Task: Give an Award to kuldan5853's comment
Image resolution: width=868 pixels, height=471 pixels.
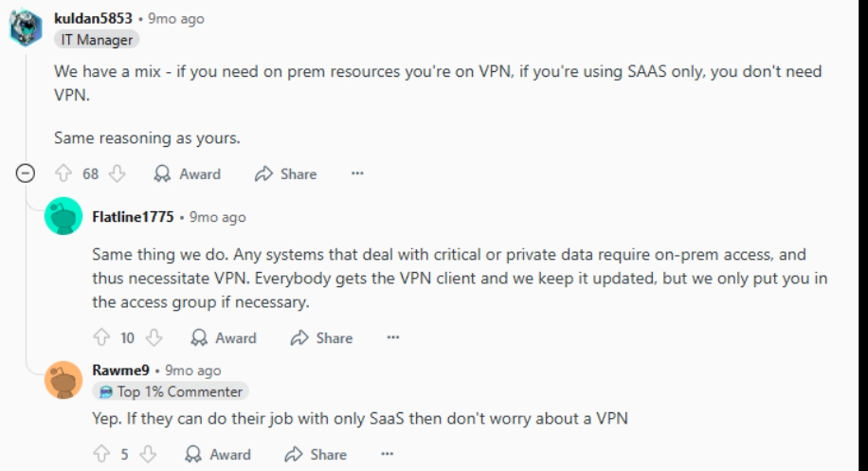Action: (187, 173)
